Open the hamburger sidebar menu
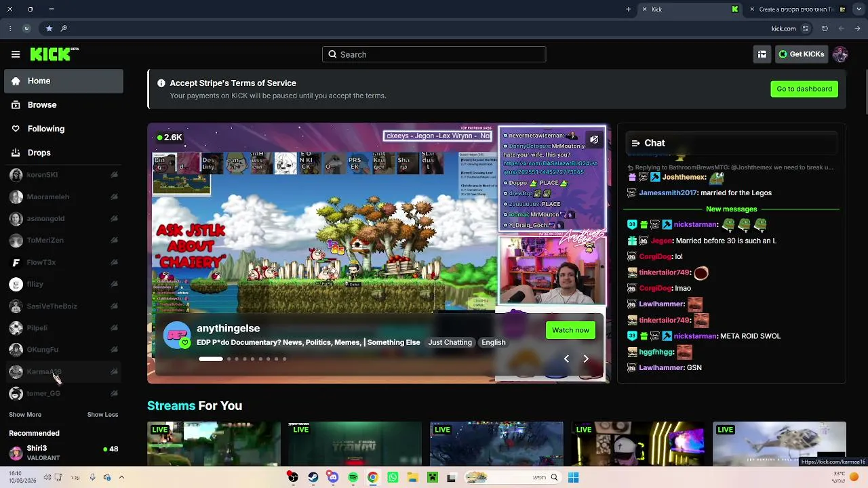Image resolution: width=868 pixels, height=488 pixels. pos(16,54)
